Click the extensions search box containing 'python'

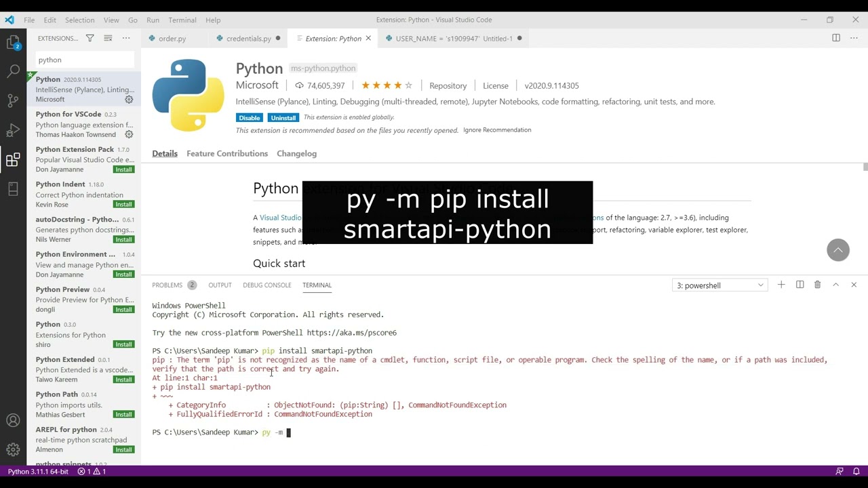click(85, 60)
